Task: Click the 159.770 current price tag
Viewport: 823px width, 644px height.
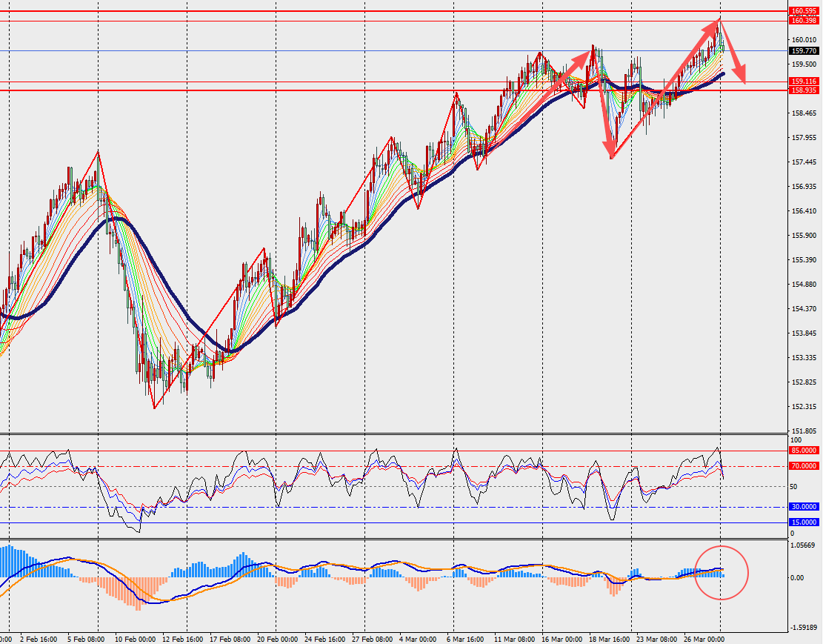Action: 803,51
